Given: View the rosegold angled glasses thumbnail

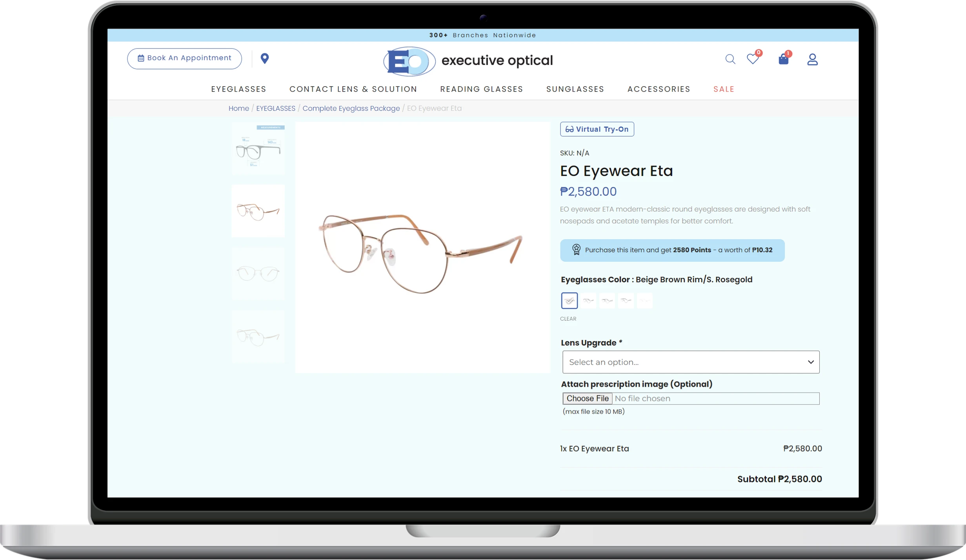Looking at the screenshot, I should (x=258, y=211).
